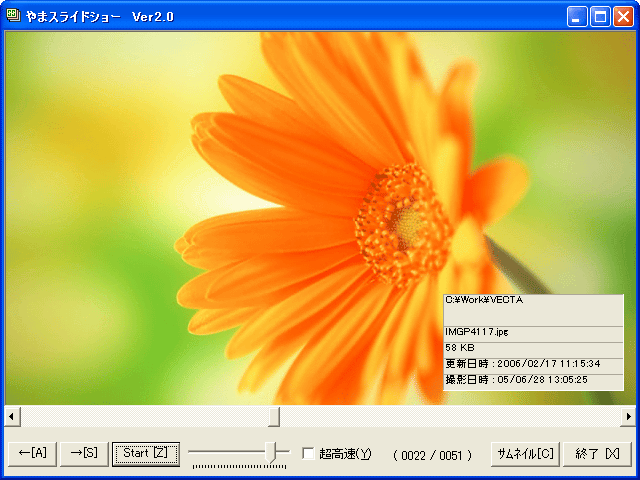The width and height of the screenshot is (640, 480).
Task: Close the やまスライドショー window
Action: pos(623,16)
